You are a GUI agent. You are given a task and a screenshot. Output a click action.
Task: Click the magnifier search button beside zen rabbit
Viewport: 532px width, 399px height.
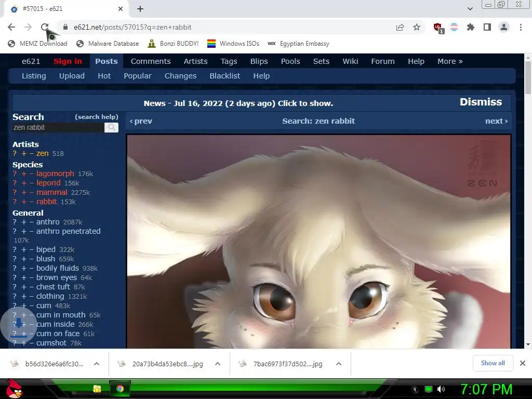111,128
